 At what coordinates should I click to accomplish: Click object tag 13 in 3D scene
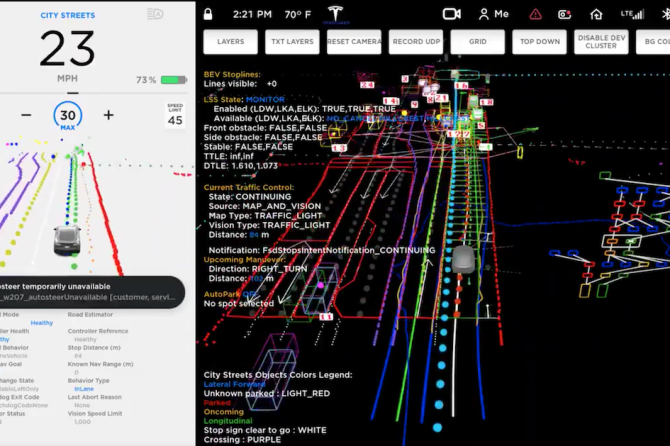click(339, 148)
